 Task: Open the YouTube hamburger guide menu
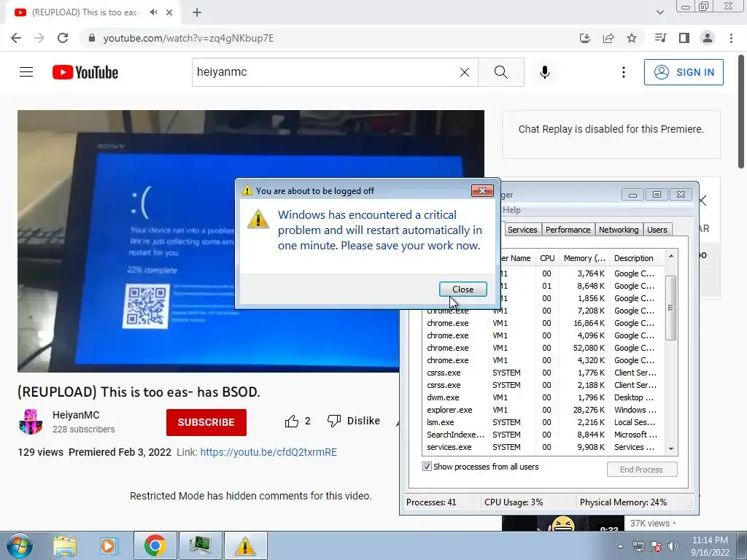click(x=26, y=72)
